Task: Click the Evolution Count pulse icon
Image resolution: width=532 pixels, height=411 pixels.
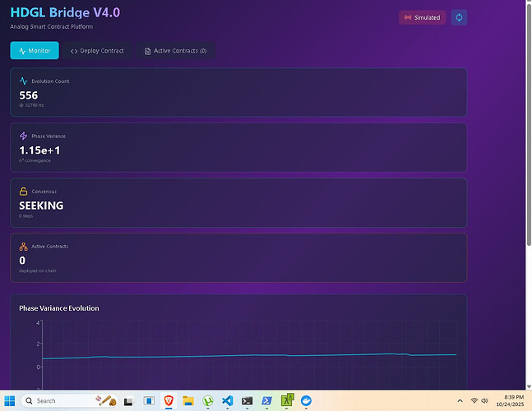Action: 24,81
